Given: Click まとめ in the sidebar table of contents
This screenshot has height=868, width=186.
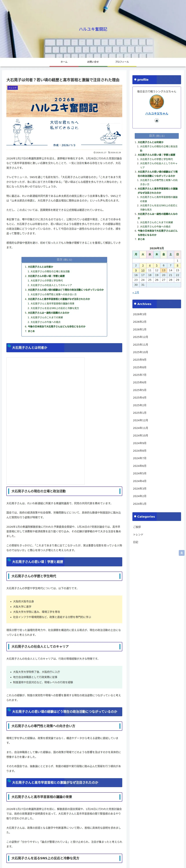Looking at the screenshot, I should [x=141, y=239].
